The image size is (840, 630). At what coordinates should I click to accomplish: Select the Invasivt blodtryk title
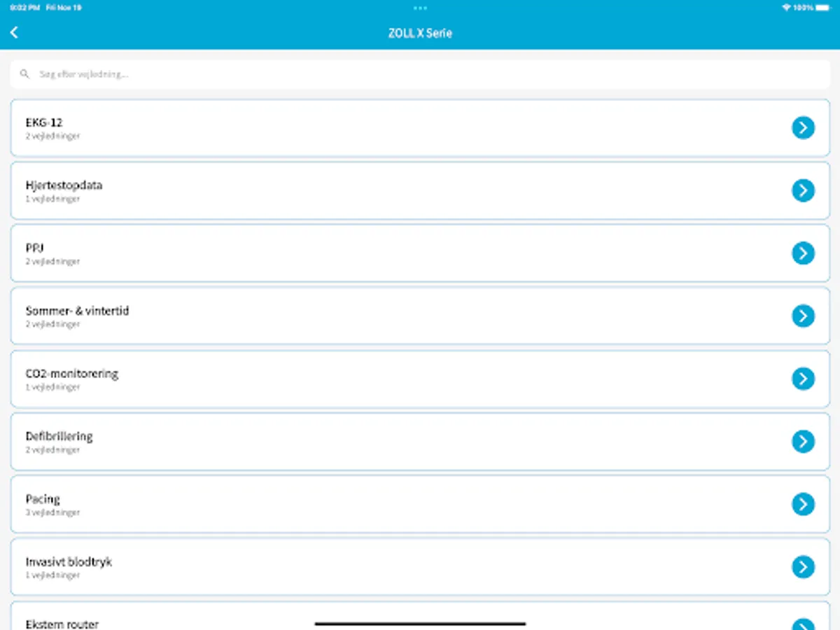pyautogui.click(x=69, y=561)
